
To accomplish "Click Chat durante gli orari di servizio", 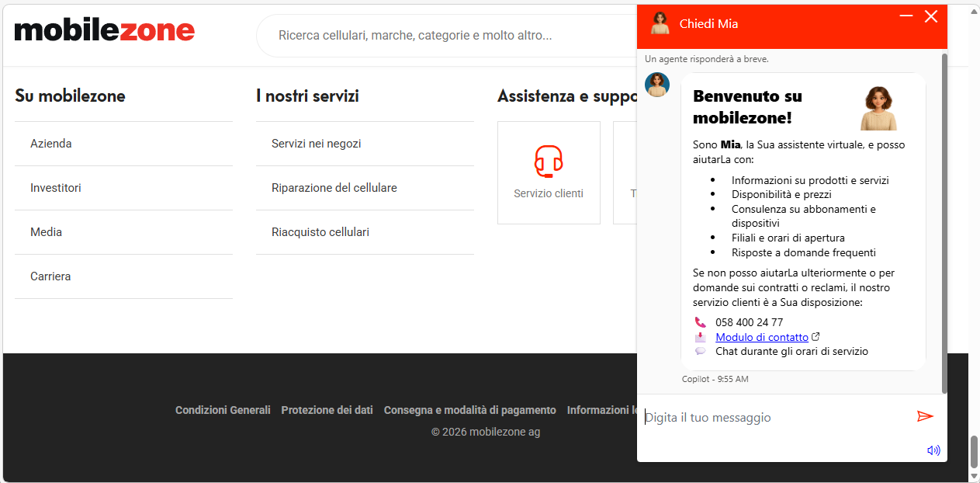I will (791, 351).
